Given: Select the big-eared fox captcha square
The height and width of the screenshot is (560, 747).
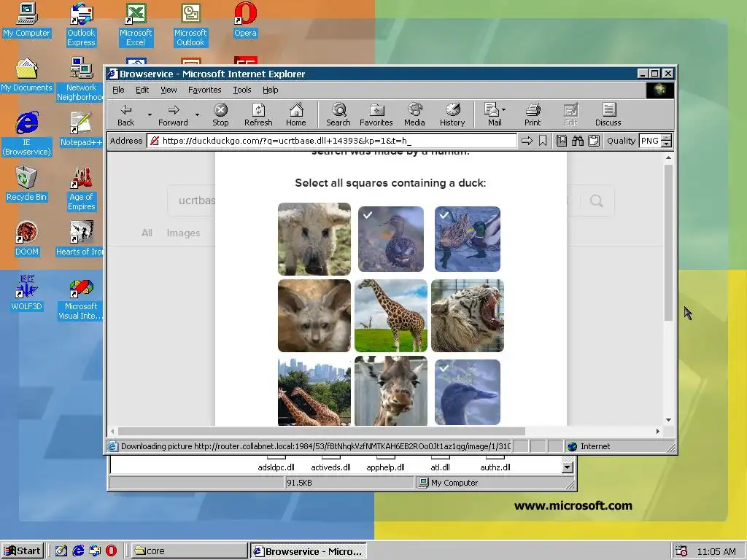Looking at the screenshot, I should pyautogui.click(x=314, y=316).
